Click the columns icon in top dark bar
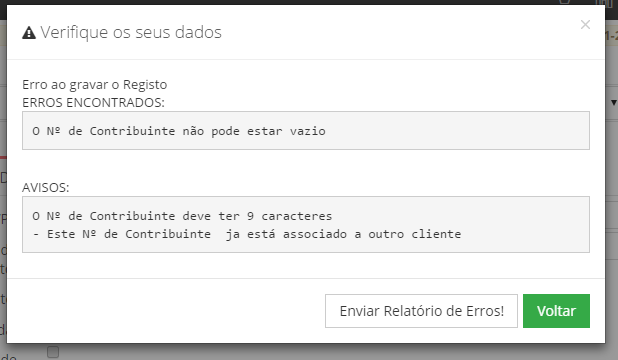Image resolution: width=618 pixels, height=360 pixels. 604,2
